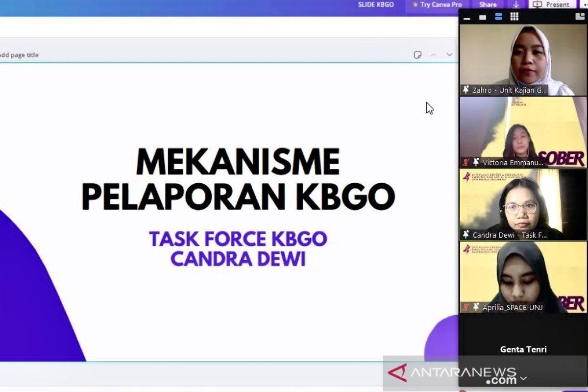Move page up with up chevron

click(433, 55)
